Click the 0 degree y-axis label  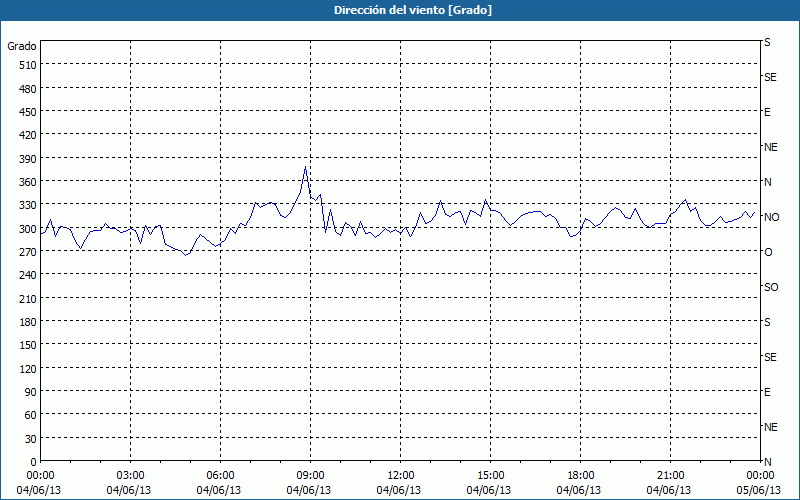[x=33, y=461]
